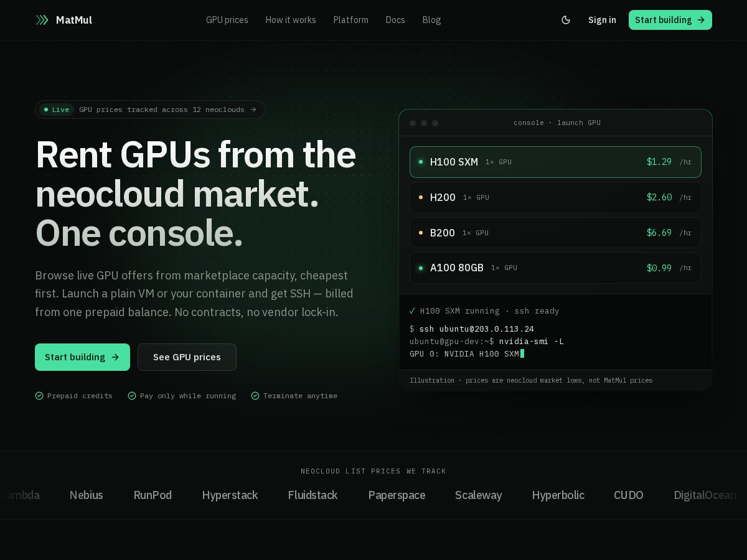Click the $6.69 price value
This screenshot has height=560, width=747.
659,233
